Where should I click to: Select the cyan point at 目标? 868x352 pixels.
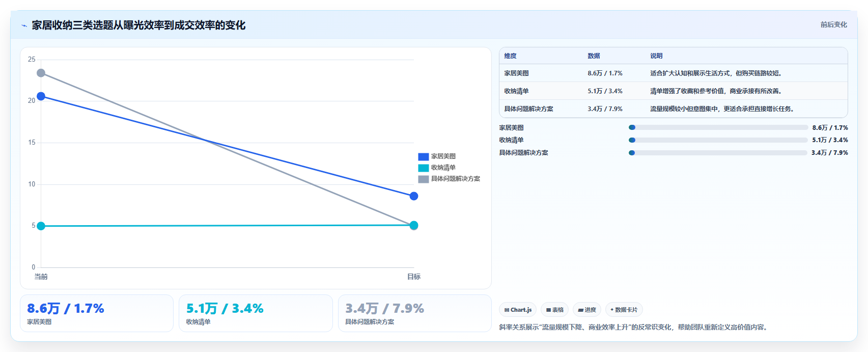point(414,225)
